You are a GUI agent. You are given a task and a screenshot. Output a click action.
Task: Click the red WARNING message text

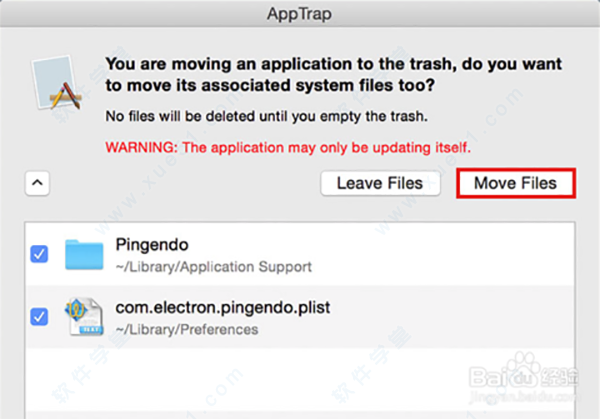288,147
